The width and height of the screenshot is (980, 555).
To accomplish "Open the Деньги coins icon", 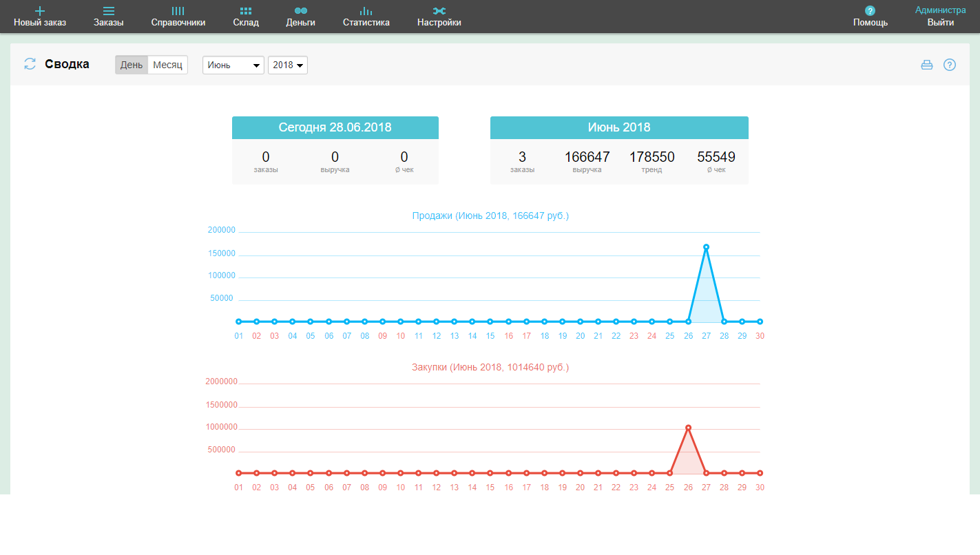I will click(x=301, y=11).
